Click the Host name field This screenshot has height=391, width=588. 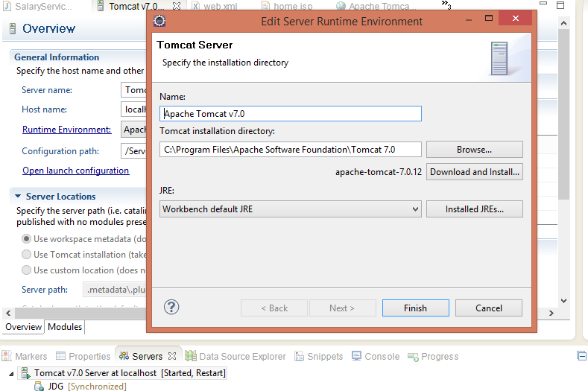(134, 109)
